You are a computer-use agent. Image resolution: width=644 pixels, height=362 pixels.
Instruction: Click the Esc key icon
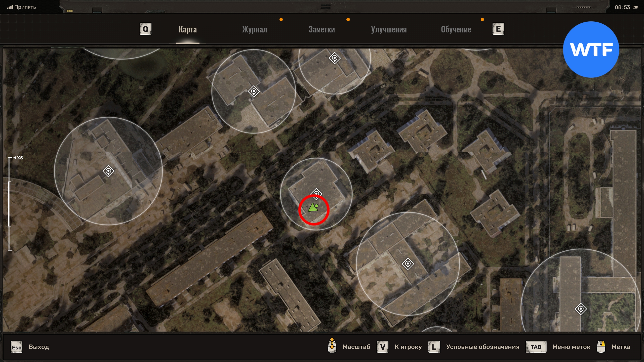pos(17,347)
